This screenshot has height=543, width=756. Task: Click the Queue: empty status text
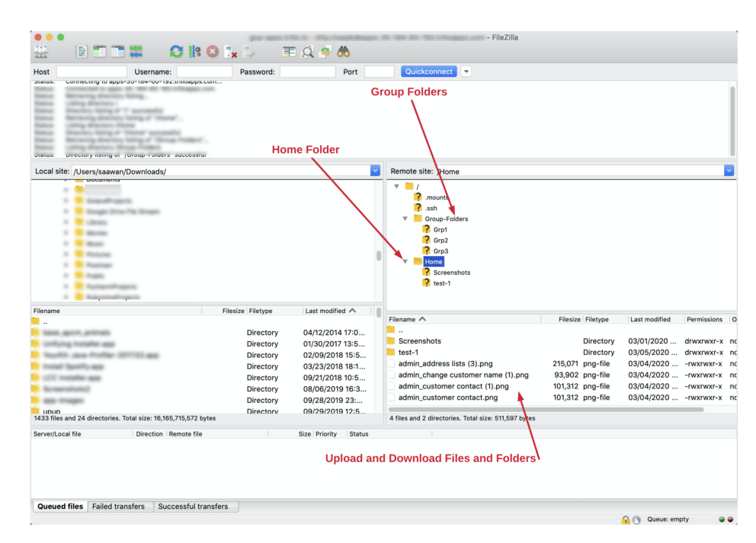tap(668, 519)
